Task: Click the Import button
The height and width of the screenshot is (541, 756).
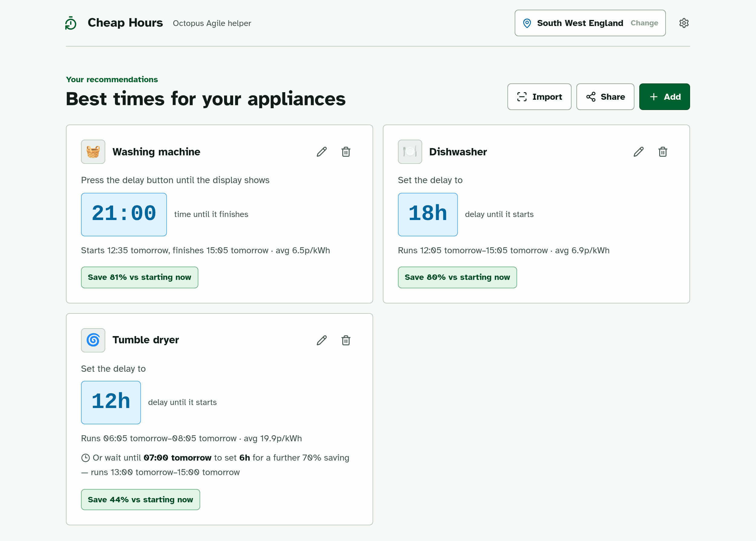Action: (x=539, y=97)
